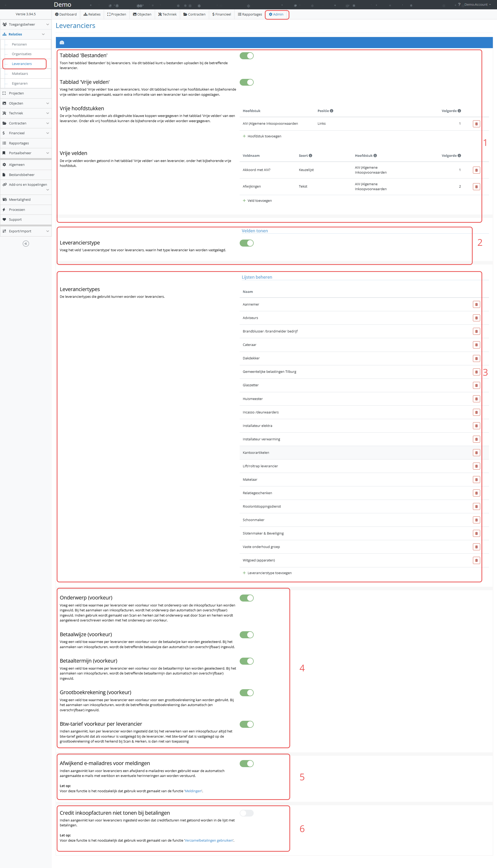Delete the 'Kantoorartikelen' leverancierstype
The width and height of the screenshot is (497, 868).
click(x=476, y=452)
